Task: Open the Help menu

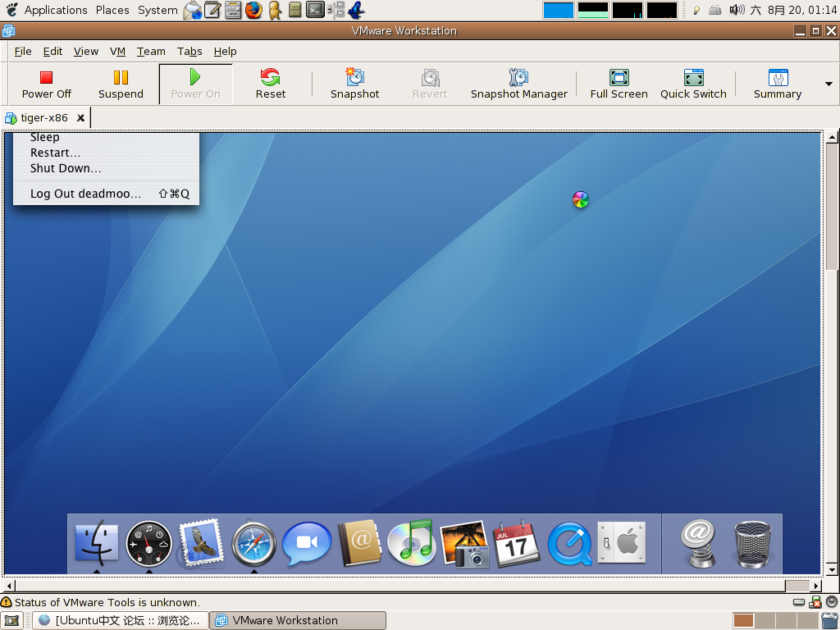Action: 225,52
